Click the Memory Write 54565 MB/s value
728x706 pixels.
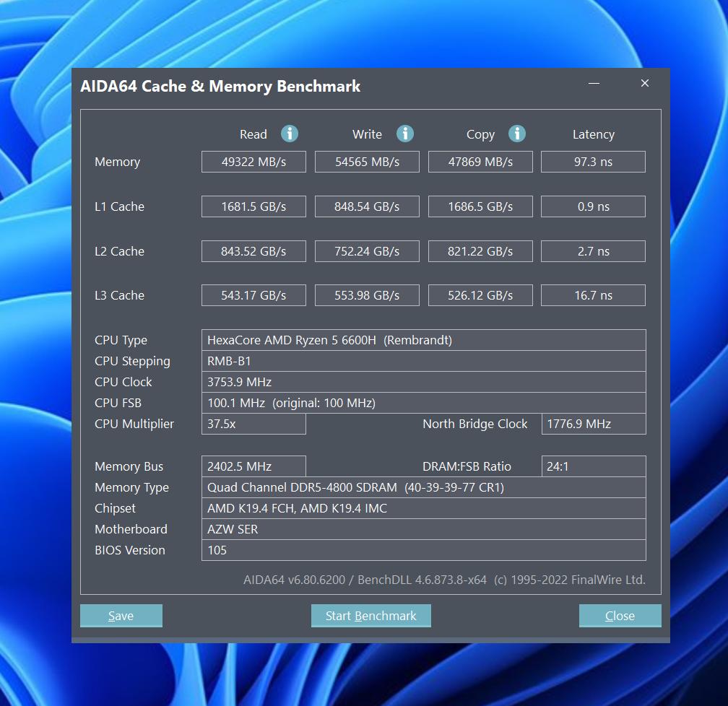pos(367,162)
